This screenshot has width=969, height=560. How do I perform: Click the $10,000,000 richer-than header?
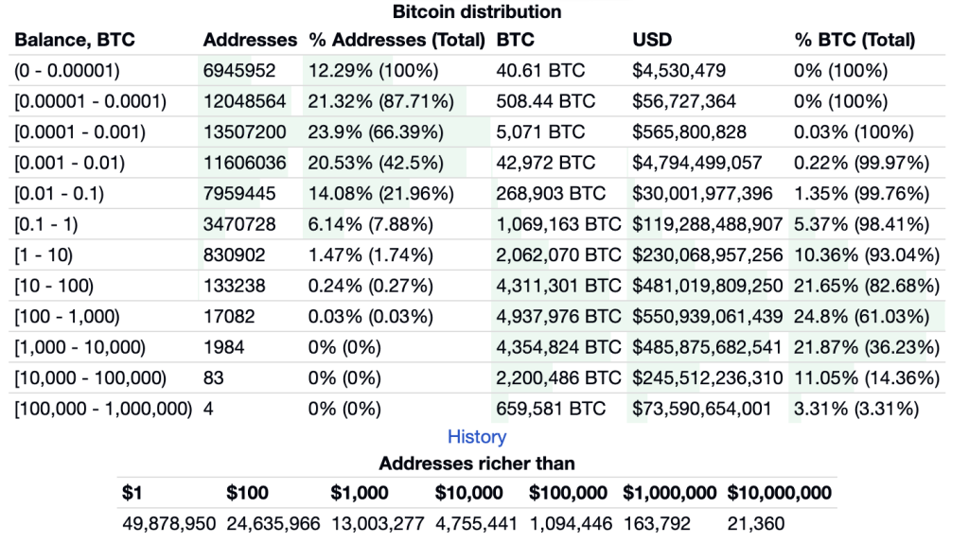click(779, 493)
